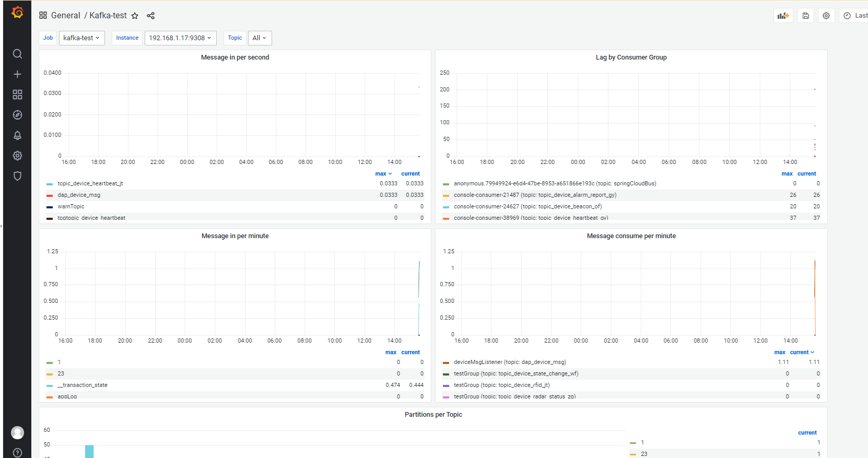
Task: Change color of topic_device_heartbeat_jt series swatch
Action: point(50,184)
